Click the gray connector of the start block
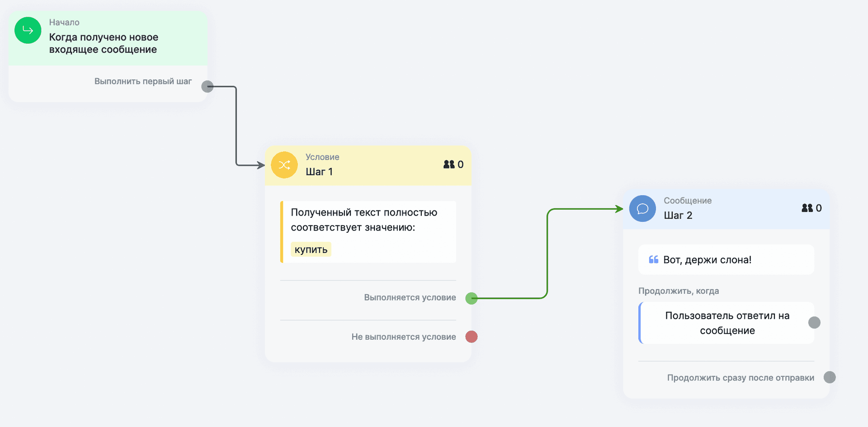The image size is (868, 427). click(207, 86)
